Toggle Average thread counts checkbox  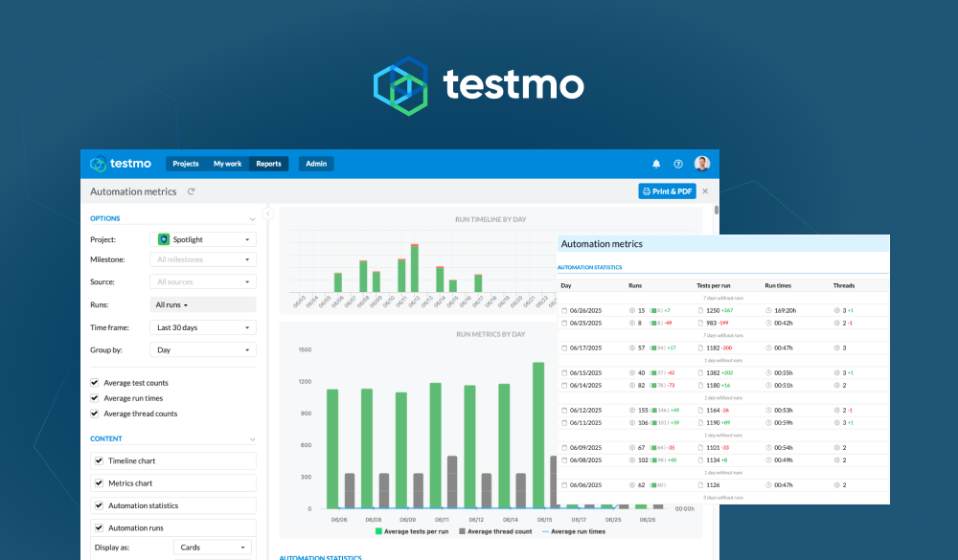pyautogui.click(x=95, y=414)
